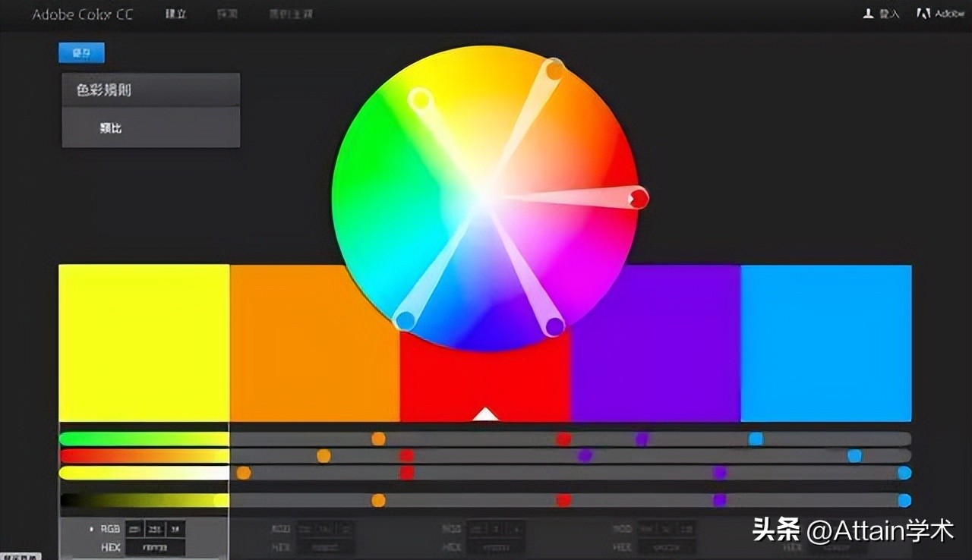Click the red marker on the red-yellow slider row
The height and width of the screenshot is (560, 972).
pos(407,456)
